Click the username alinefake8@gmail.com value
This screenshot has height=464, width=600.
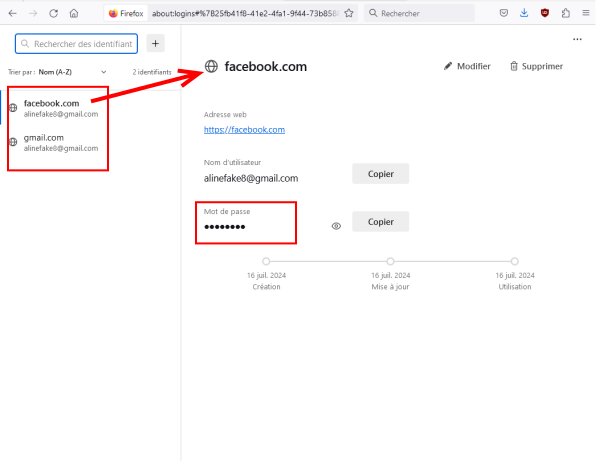click(x=251, y=178)
